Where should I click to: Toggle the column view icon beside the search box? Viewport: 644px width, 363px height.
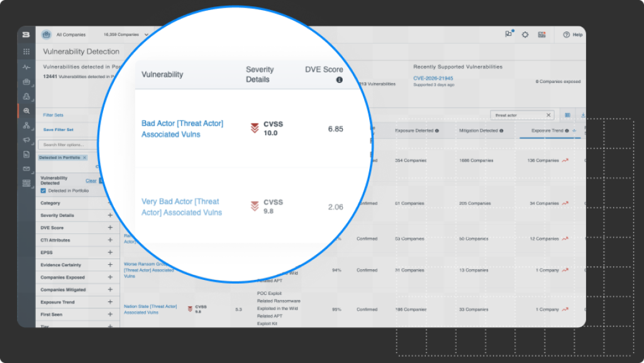point(568,116)
